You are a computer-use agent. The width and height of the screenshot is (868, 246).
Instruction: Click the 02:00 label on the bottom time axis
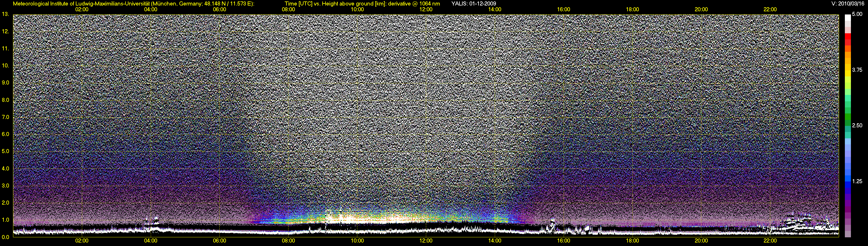pyautogui.click(x=82, y=241)
